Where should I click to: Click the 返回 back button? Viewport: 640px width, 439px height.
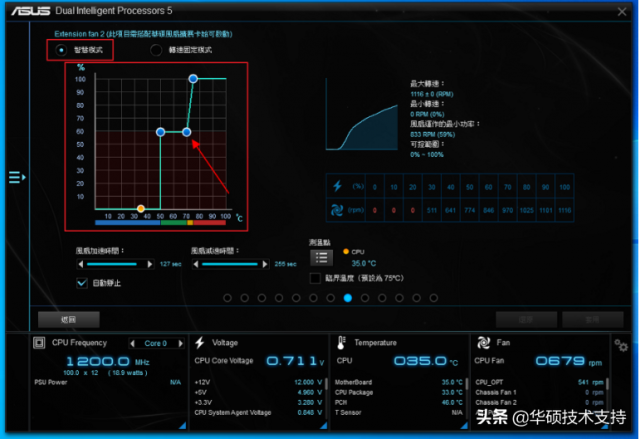tap(69, 319)
